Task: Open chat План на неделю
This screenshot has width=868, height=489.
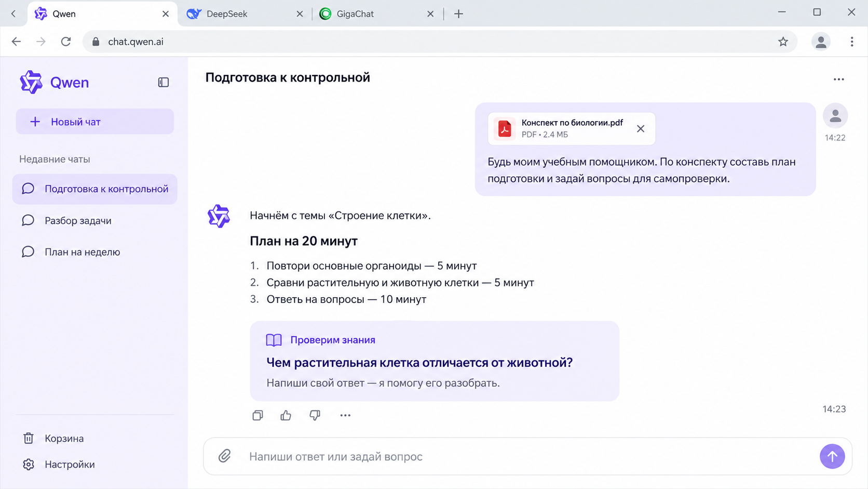Action: [95, 252]
